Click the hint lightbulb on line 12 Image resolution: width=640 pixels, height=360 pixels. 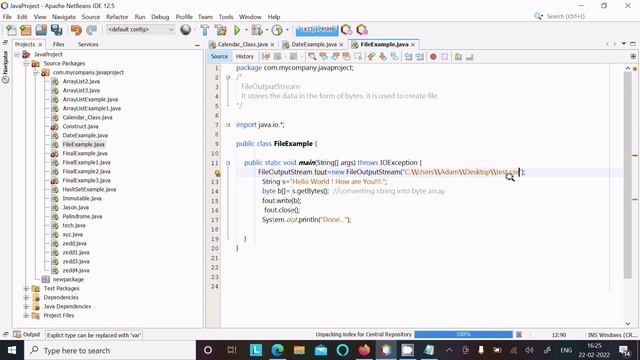pyautogui.click(x=217, y=173)
